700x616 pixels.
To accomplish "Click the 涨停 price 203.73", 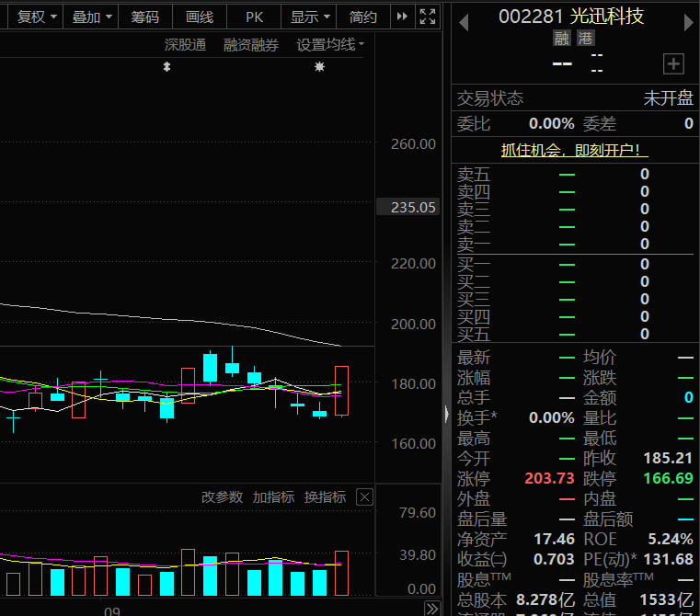I will pos(549,478).
